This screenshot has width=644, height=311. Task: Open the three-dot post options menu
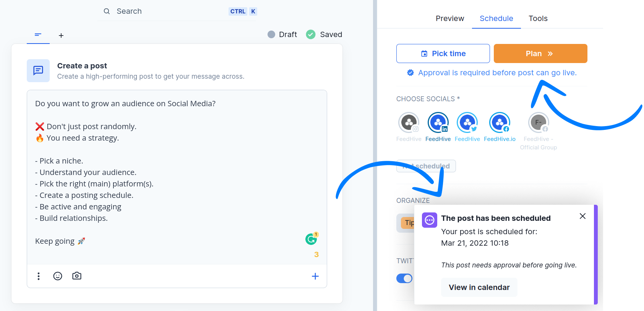[39, 276]
